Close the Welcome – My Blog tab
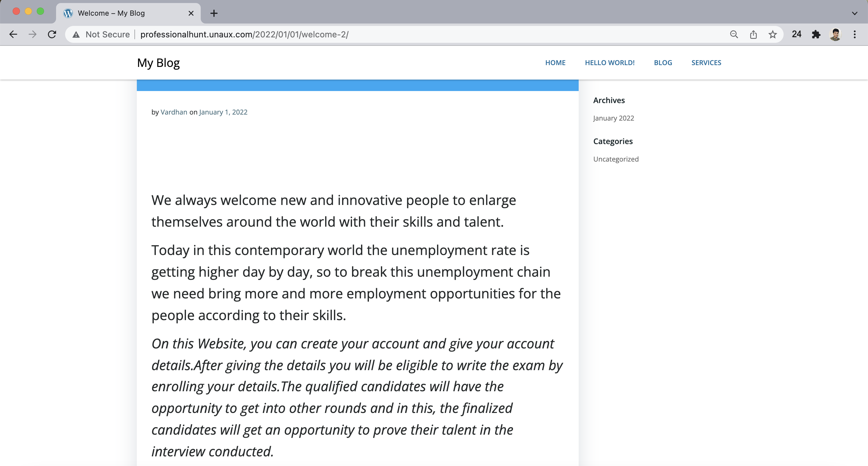 point(191,14)
